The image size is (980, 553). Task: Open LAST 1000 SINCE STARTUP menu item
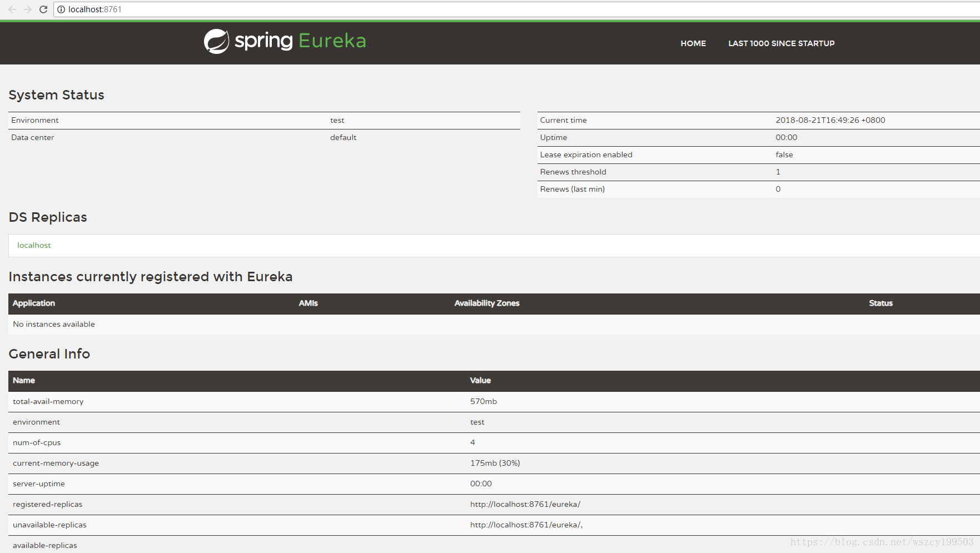781,43
